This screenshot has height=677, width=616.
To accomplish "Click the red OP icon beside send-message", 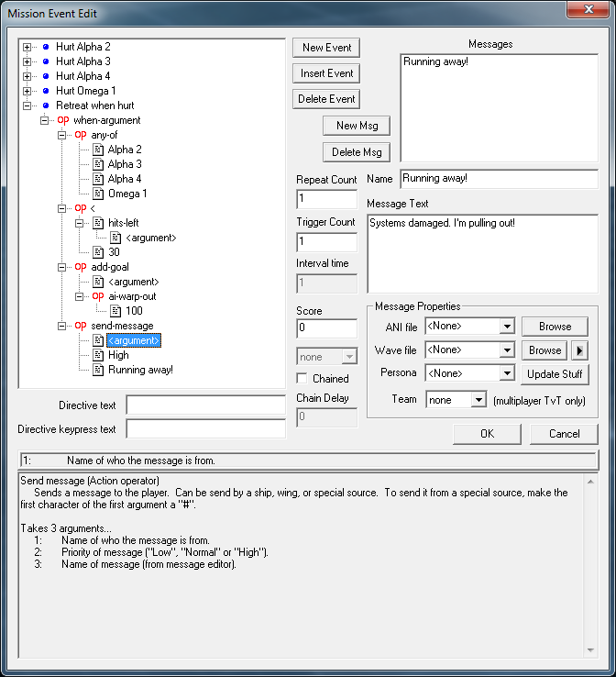I will [82, 326].
